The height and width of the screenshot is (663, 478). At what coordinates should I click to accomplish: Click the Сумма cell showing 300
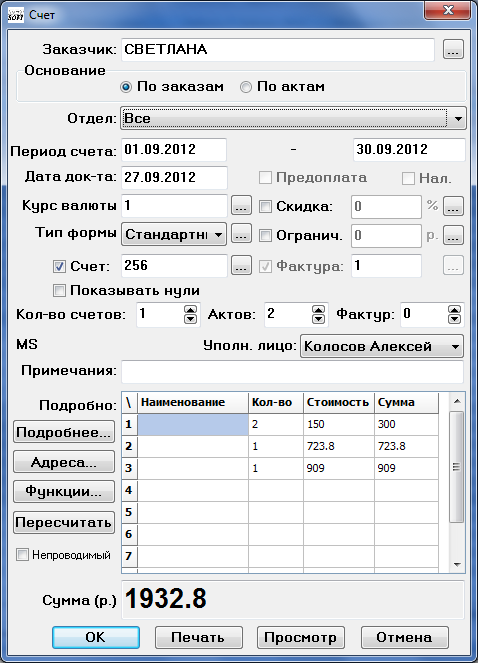407,424
